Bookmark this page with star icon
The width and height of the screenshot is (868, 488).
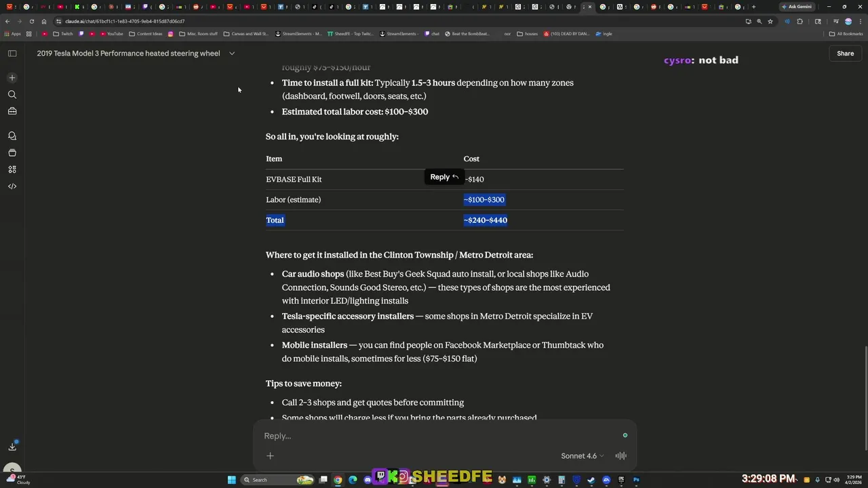pos(770,21)
